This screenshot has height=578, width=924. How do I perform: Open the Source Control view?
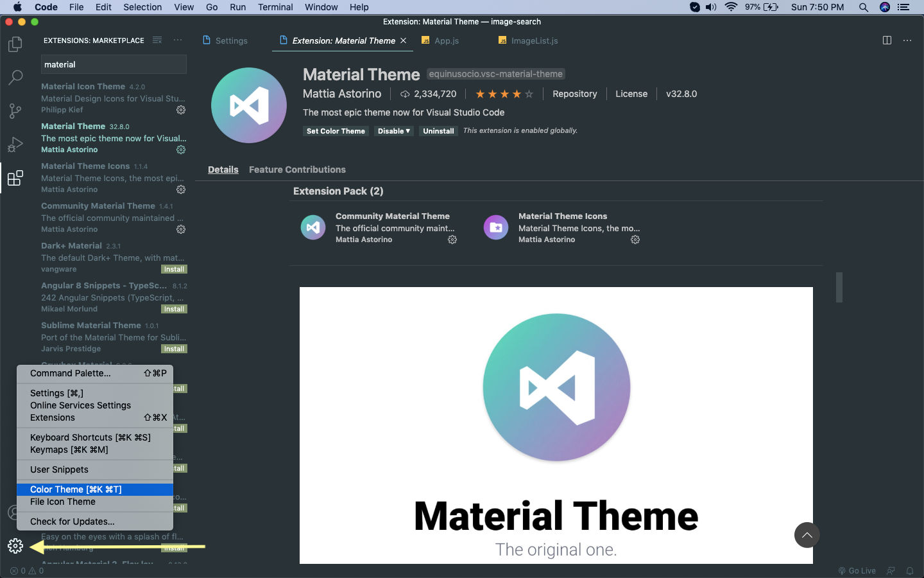15,111
